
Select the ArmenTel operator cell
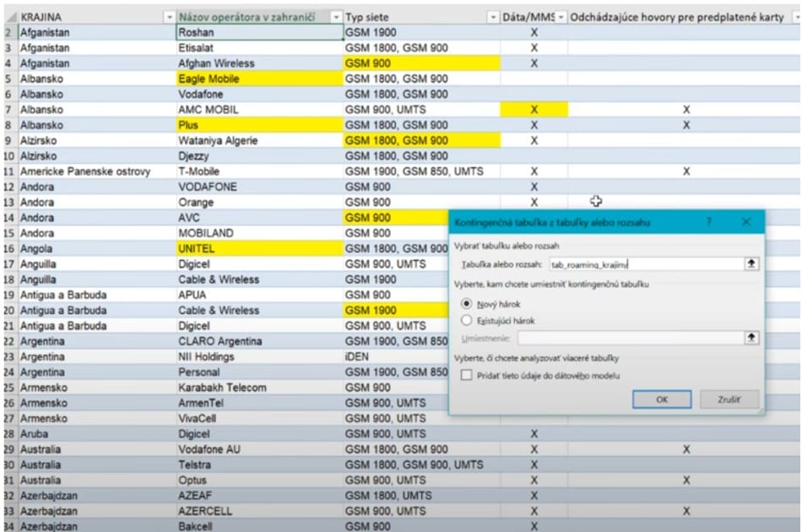coord(260,403)
